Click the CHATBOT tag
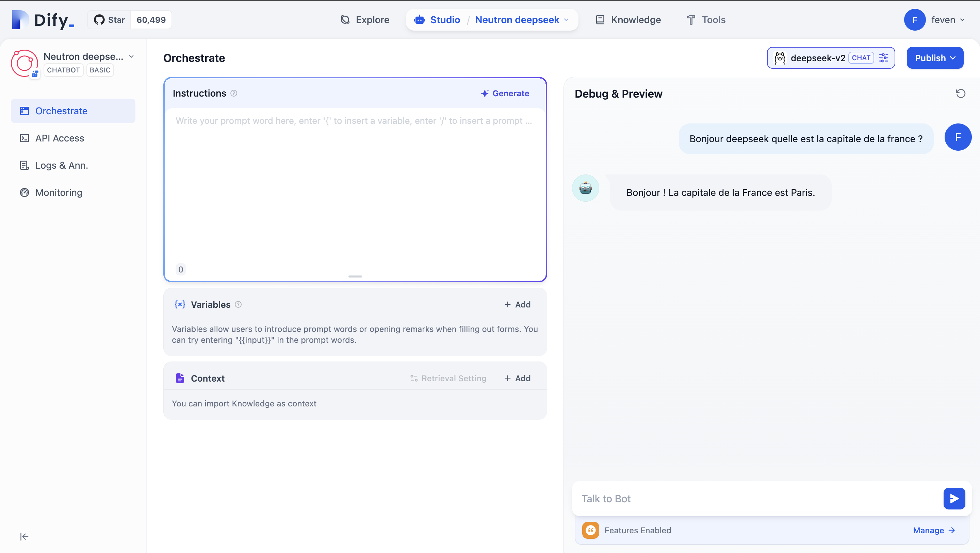 63,70
